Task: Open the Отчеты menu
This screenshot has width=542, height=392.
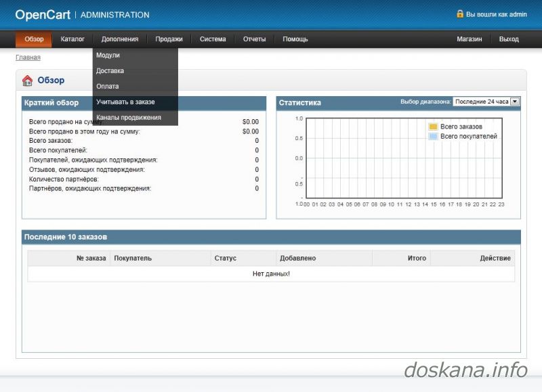Action: pos(255,39)
